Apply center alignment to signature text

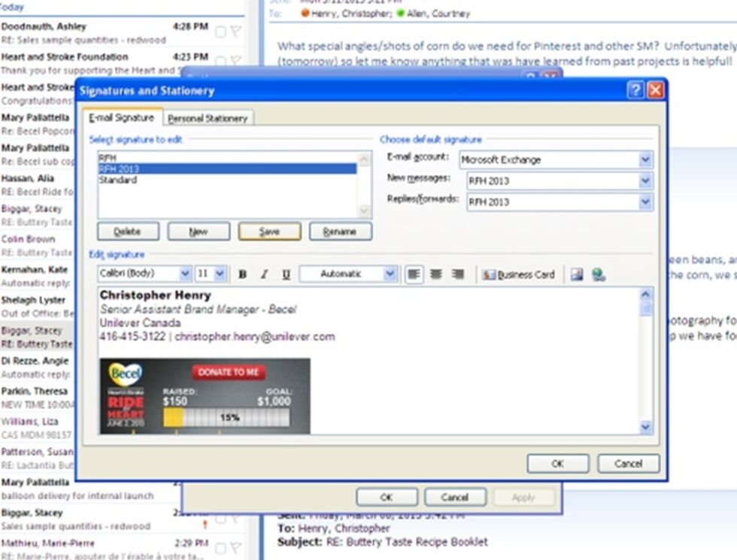(436, 274)
